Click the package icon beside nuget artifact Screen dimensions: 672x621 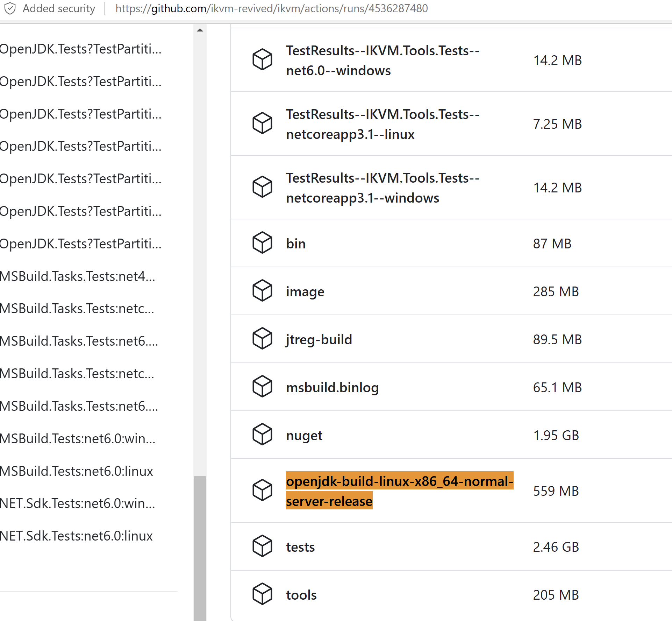(262, 434)
